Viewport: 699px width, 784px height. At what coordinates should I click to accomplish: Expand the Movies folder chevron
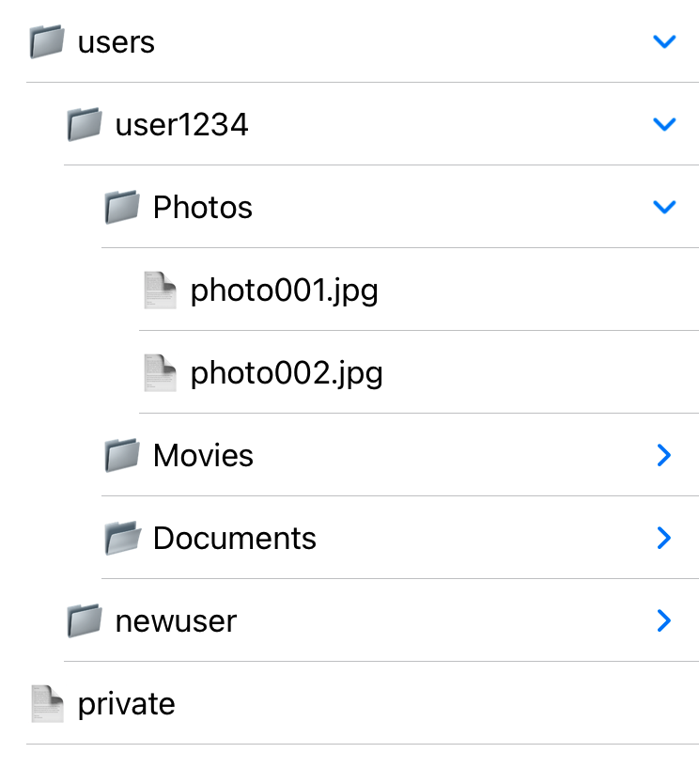(x=664, y=456)
